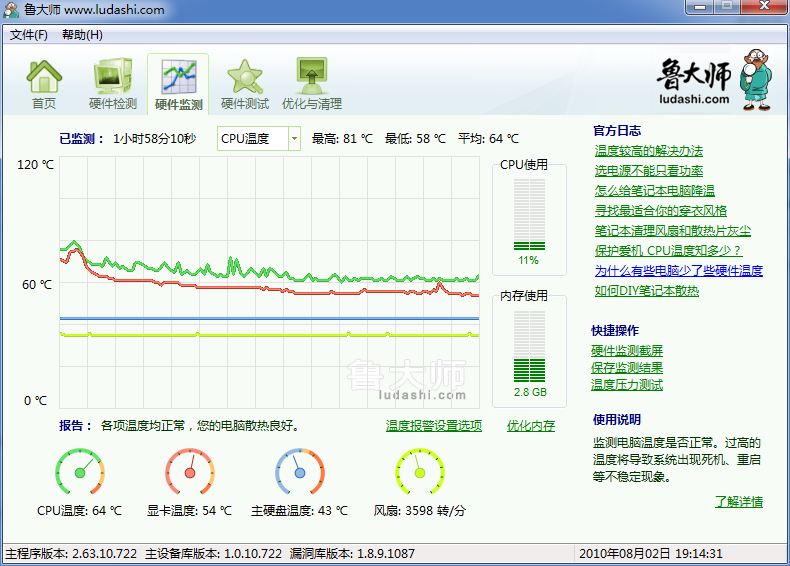Click the 主硬盘温度 gauge icon
This screenshot has width=790, height=566.
pyautogui.click(x=299, y=472)
